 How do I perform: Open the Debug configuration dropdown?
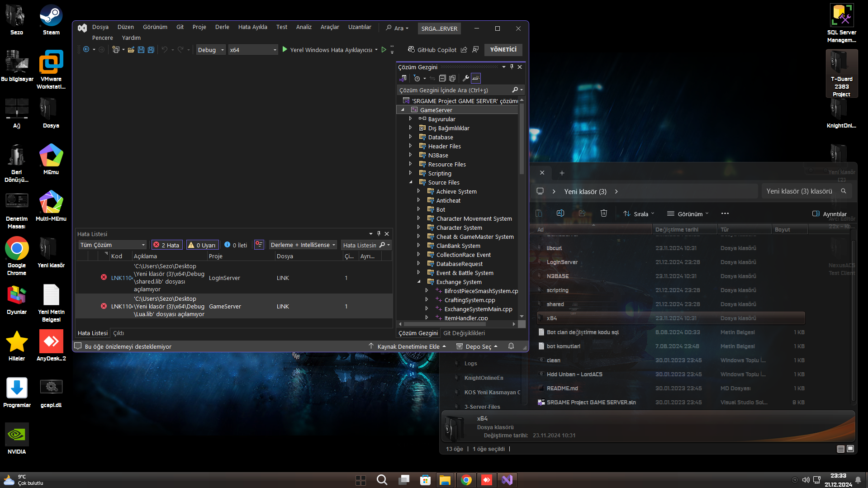coord(211,50)
